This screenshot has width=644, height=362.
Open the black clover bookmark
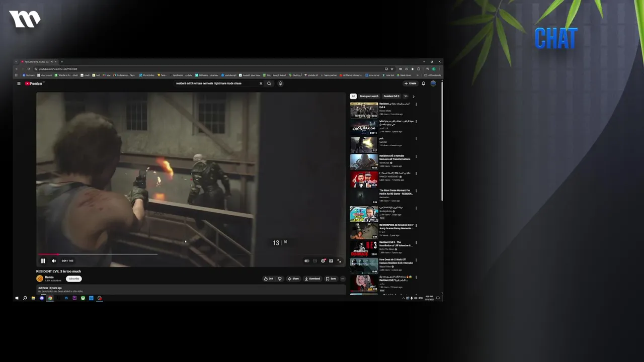click(404, 75)
